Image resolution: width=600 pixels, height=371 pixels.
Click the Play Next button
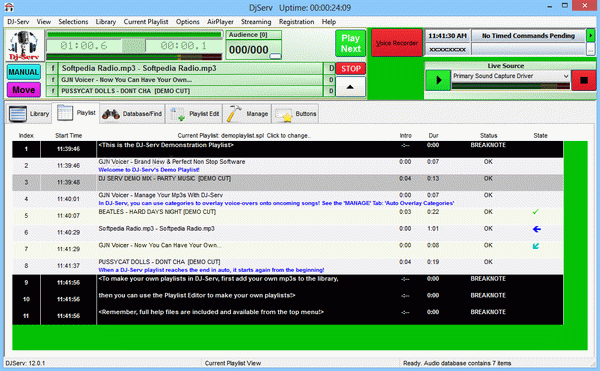pyautogui.click(x=351, y=44)
